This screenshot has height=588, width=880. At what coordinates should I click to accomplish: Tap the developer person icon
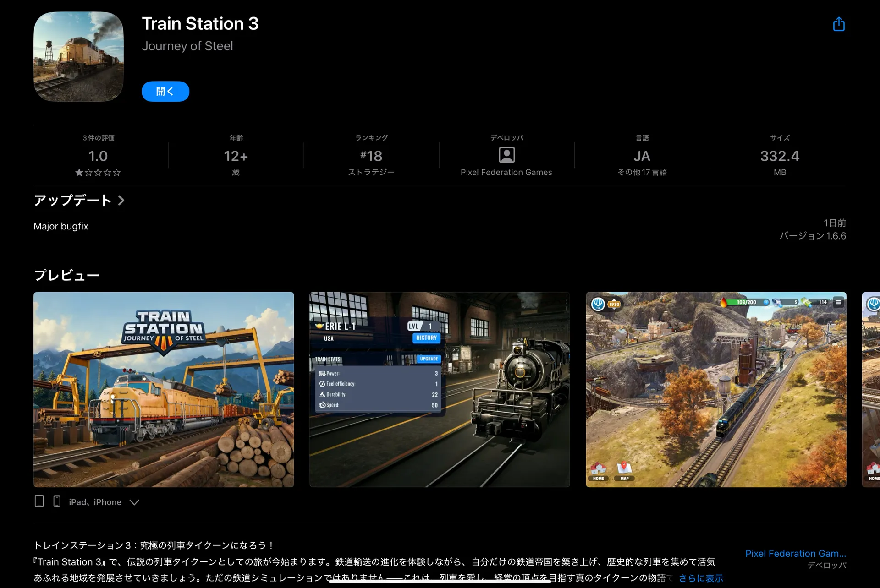[506, 155]
